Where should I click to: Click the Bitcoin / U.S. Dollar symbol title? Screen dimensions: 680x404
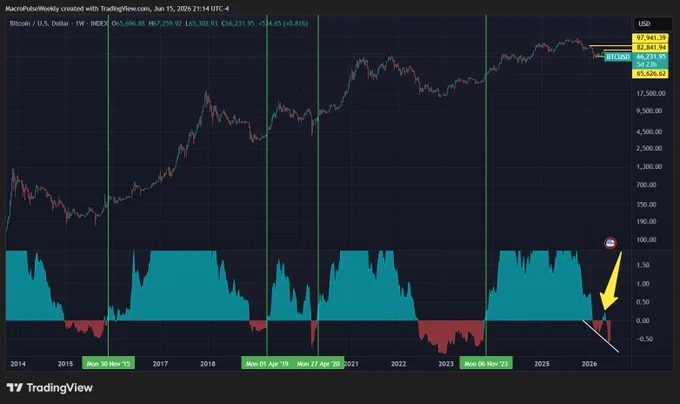40,23
